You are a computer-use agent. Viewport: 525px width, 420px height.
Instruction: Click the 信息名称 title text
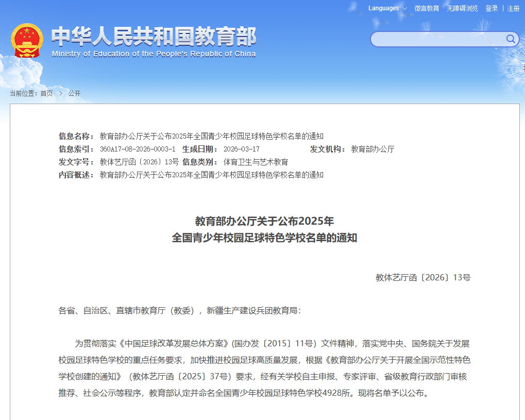click(212, 137)
